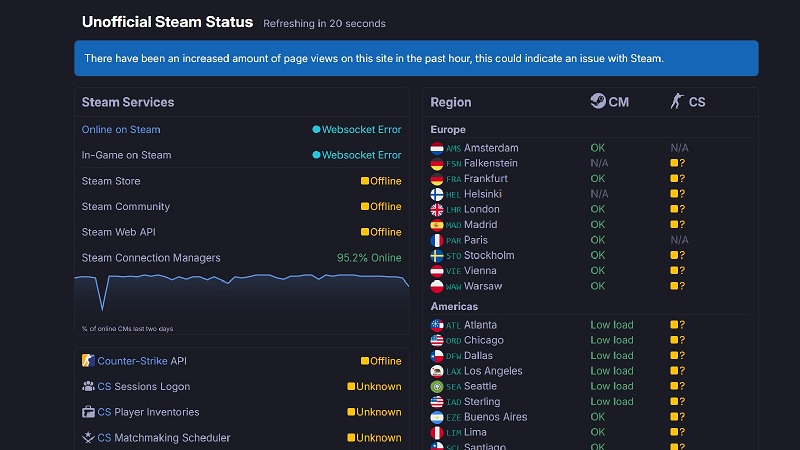Click the Sweden flag beside Stockholm
Image resolution: width=800 pixels, height=450 pixels.
[437, 256]
